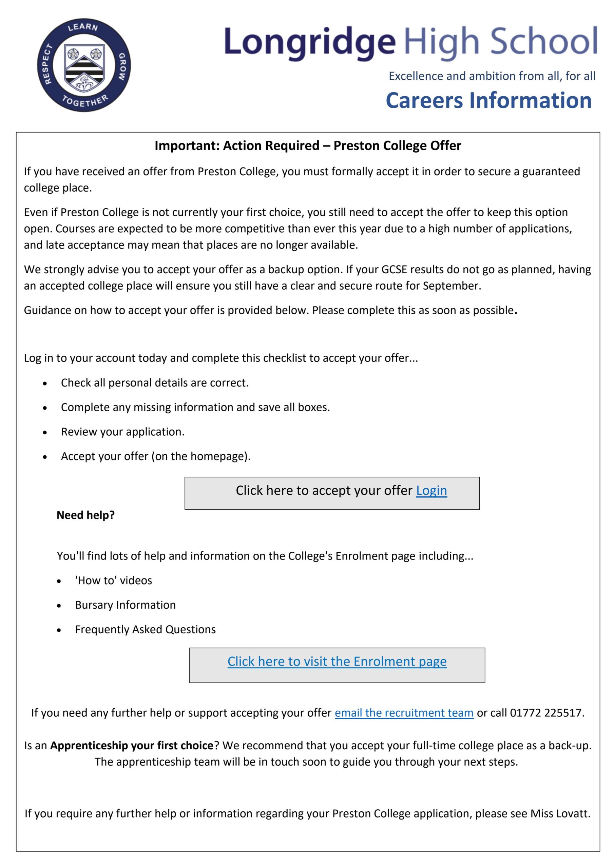Click 'Complete any missing information' bullet item
This screenshot has height=868, width=614.
195,407
